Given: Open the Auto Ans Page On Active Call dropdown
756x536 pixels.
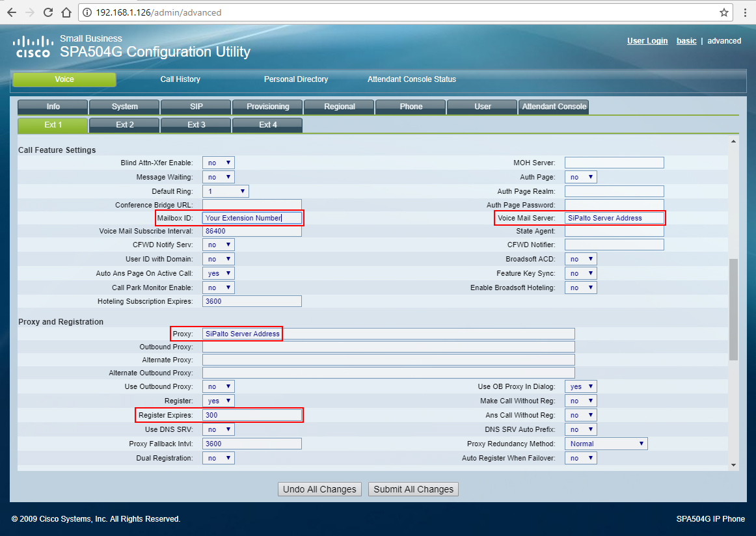Looking at the screenshot, I should point(219,273).
